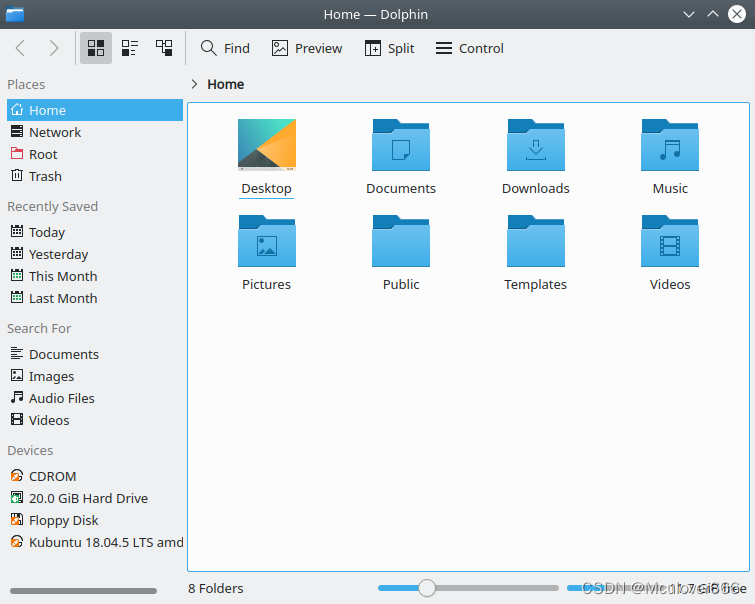The width and height of the screenshot is (755, 604).
Task: Open the Floppy Disk device
Action: pos(95,521)
